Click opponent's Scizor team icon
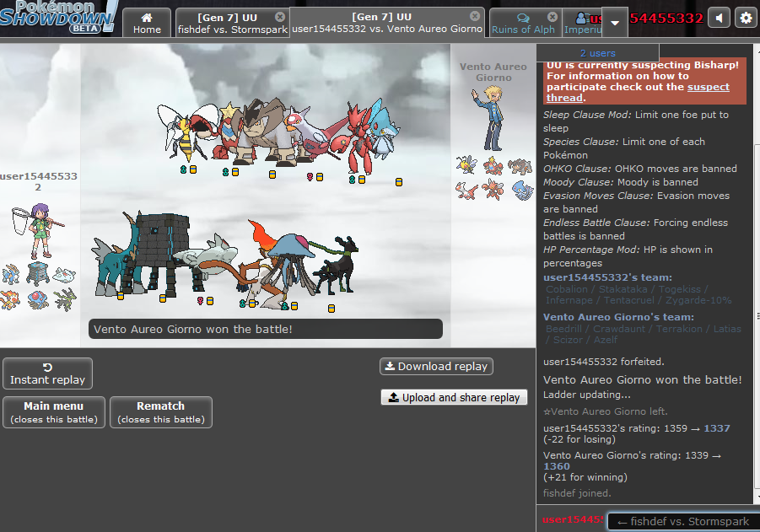 (493, 191)
